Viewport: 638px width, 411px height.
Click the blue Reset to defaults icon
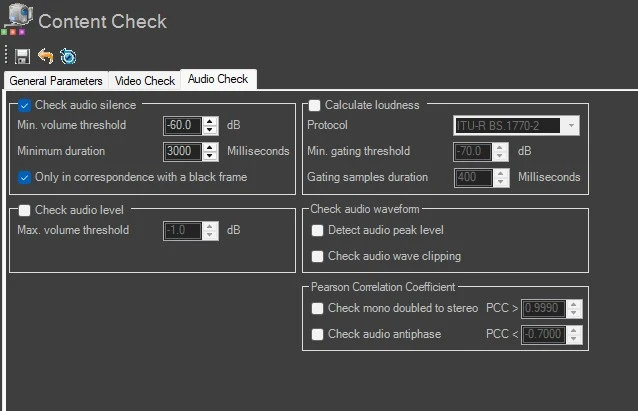[x=67, y=56]
